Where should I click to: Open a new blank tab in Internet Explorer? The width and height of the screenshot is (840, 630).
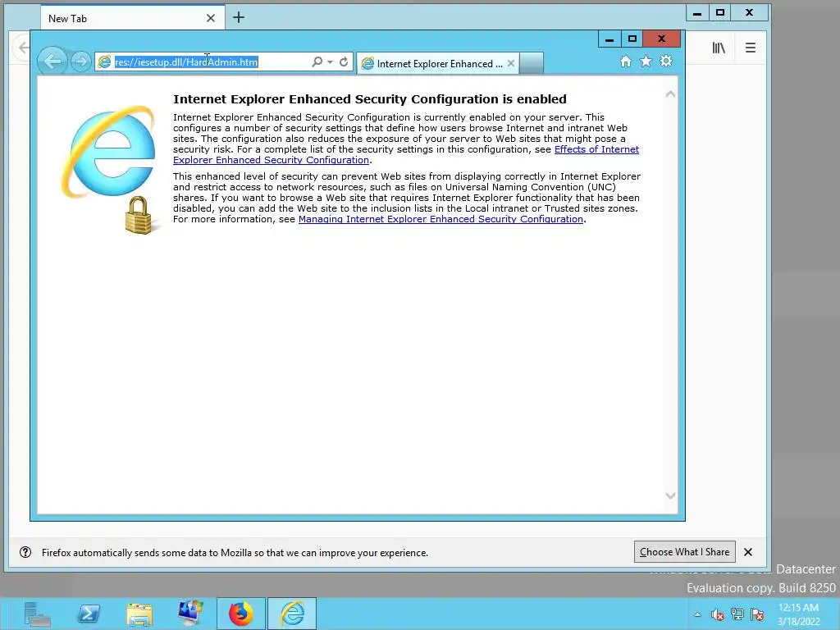point(532,63)
